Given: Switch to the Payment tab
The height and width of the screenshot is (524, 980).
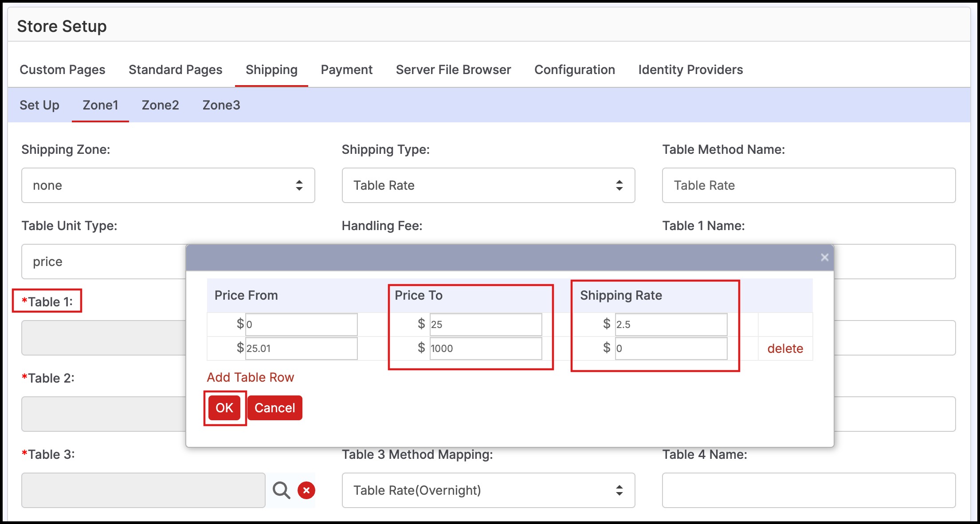Looking at the screenshot, I should point(346,70).
